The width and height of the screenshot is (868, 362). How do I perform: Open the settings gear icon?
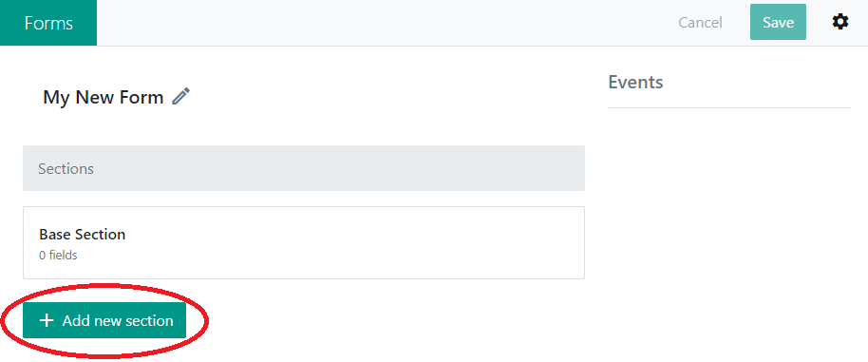pyautogui.click(x=840, y=22)
